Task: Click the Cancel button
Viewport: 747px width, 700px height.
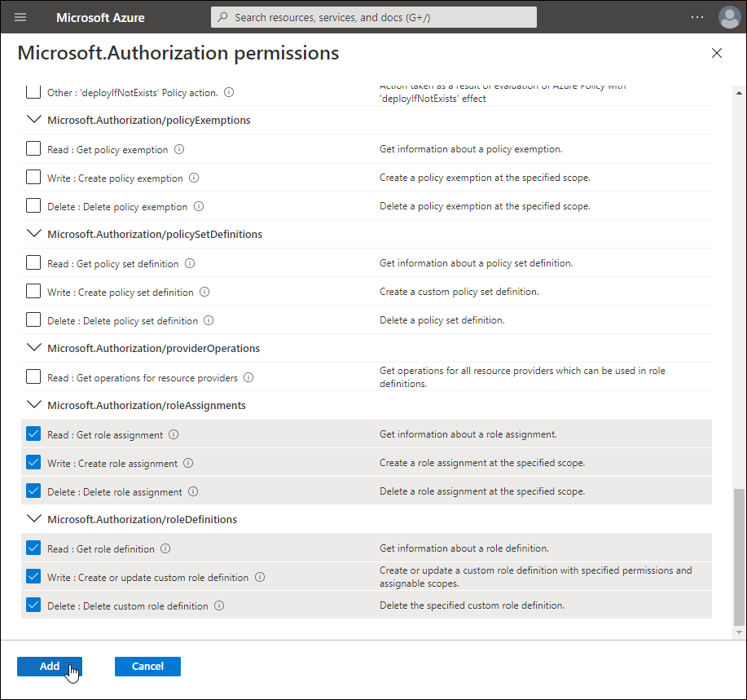Action: (x=147, y=666)
